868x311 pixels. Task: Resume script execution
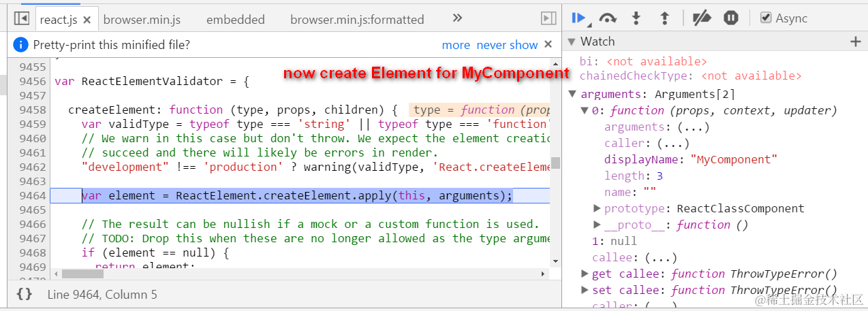[x=579, y=18]
